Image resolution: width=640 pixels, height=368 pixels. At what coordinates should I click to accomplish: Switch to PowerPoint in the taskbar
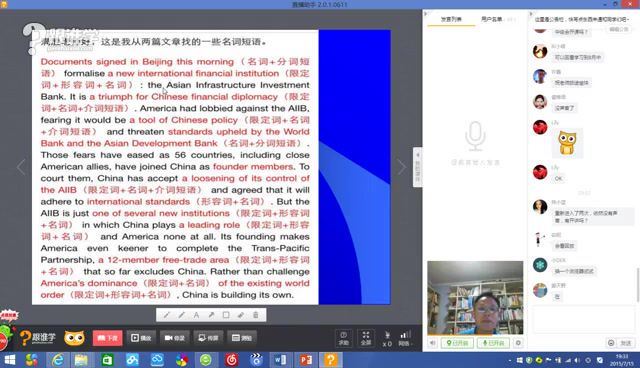pyautogui.click(x=306, y=359)
